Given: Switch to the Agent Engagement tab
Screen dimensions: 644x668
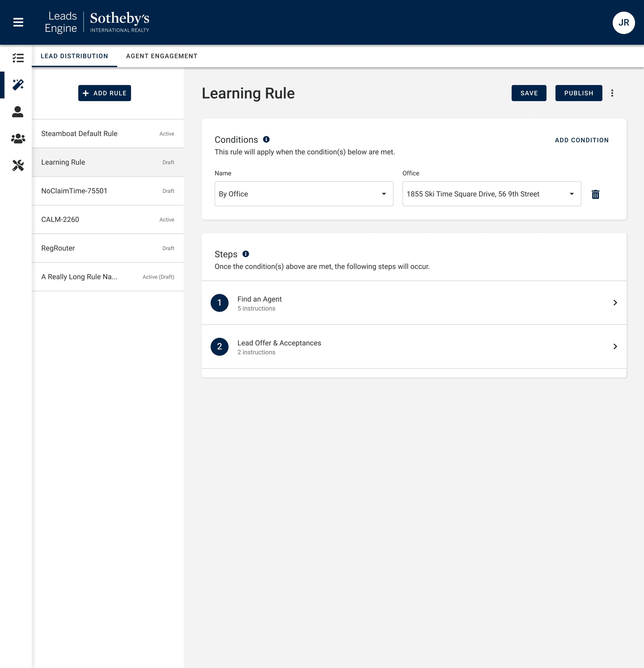Looking at the screenshot, I should click(x=162, y=56).
